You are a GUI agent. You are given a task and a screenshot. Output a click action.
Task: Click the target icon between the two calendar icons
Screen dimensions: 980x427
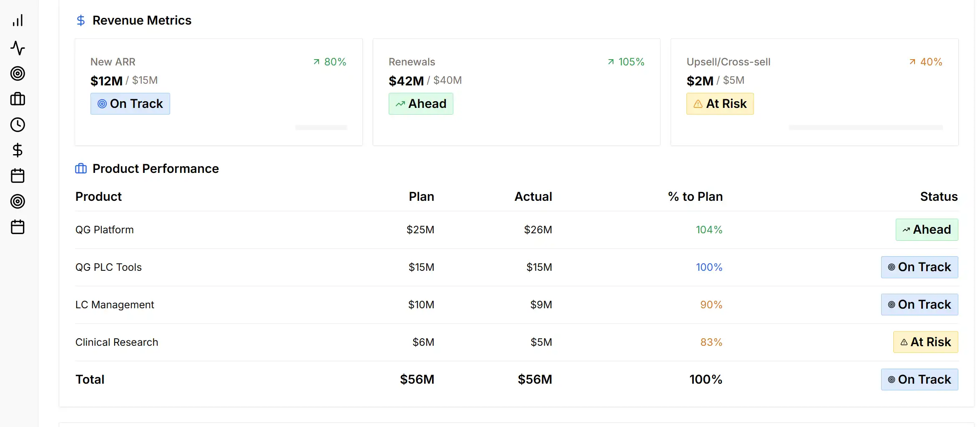pos(18,202)
